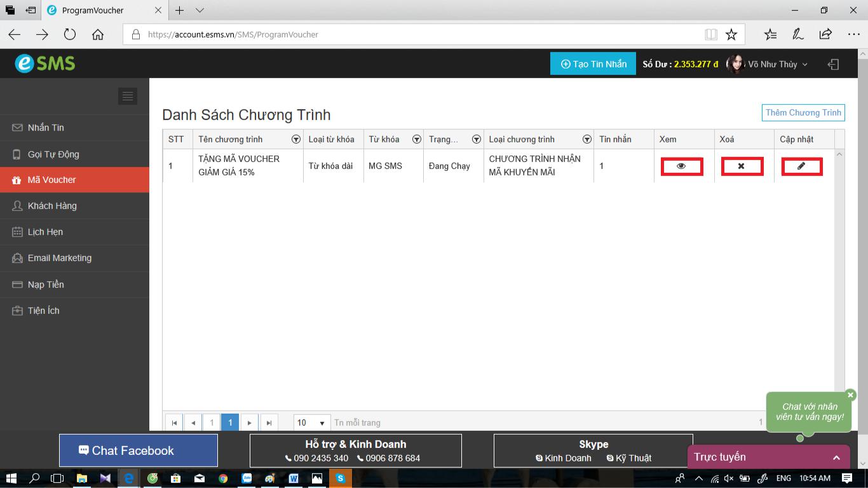Viewport: 868px width, 488px height.
Task: Click the Skype Kinh Doanh link
Action: (x=564, y=458)
